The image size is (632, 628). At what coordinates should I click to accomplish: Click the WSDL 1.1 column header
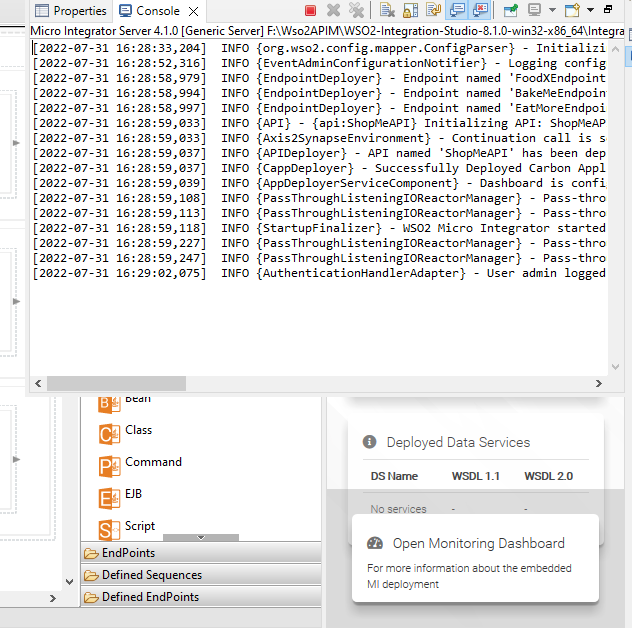tap(476, 476)
